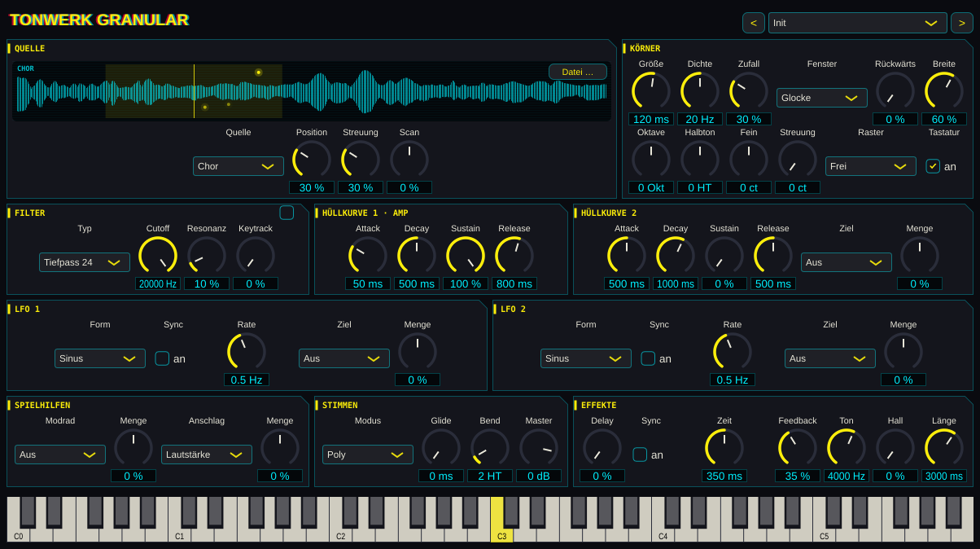This screenshot has width=980, height=549.
Task: Enable Sync for LFO 2
Action: pos(648,358)
